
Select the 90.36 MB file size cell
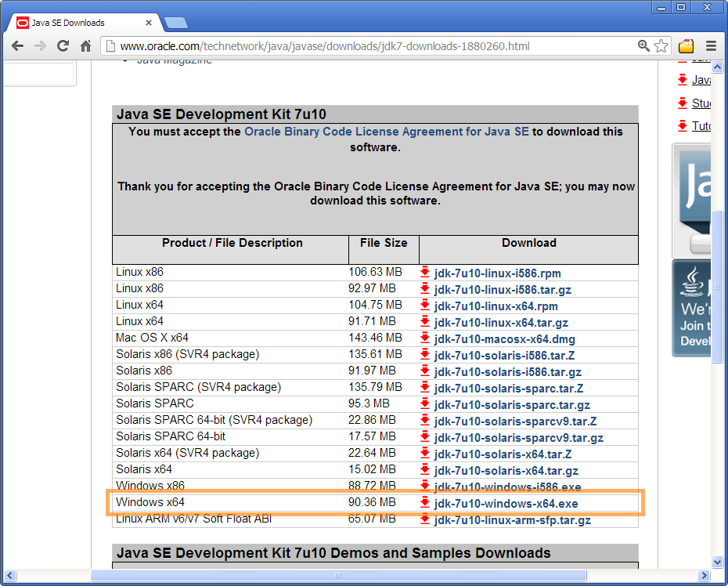tap(384, 502)
